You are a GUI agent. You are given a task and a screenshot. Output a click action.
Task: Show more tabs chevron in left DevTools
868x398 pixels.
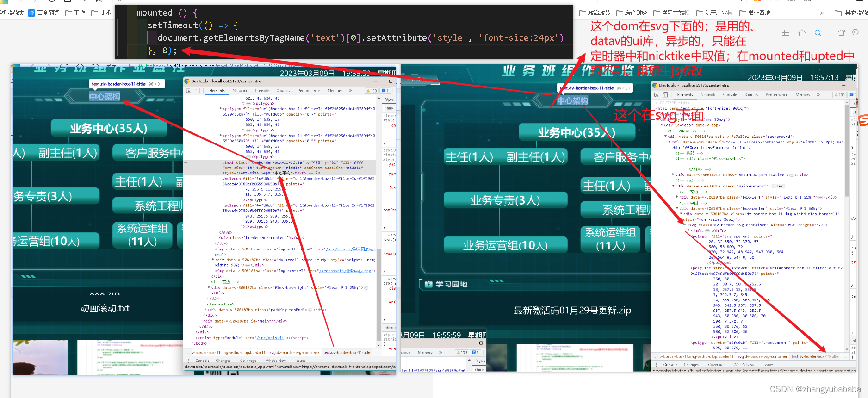(x=350, y=91)
